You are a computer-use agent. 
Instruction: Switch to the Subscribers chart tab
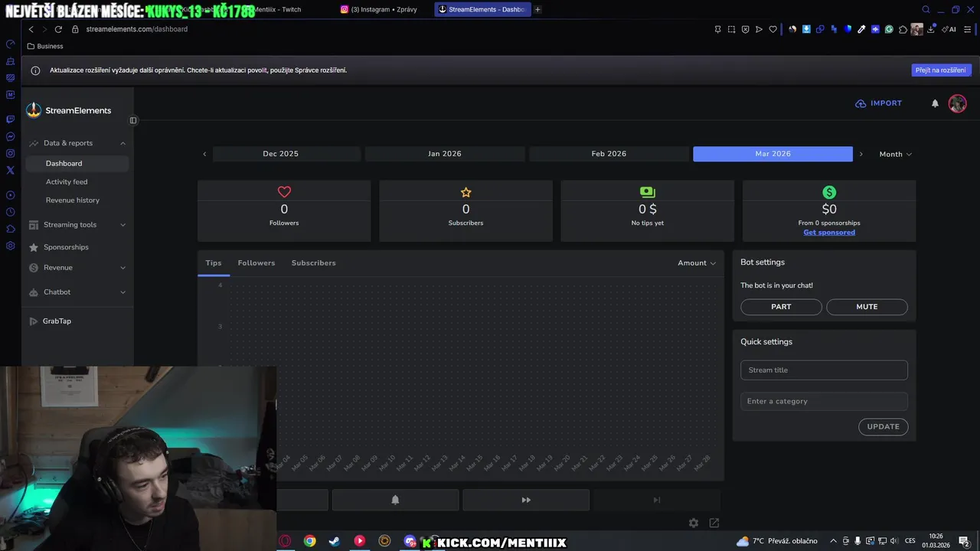point(313,263)
